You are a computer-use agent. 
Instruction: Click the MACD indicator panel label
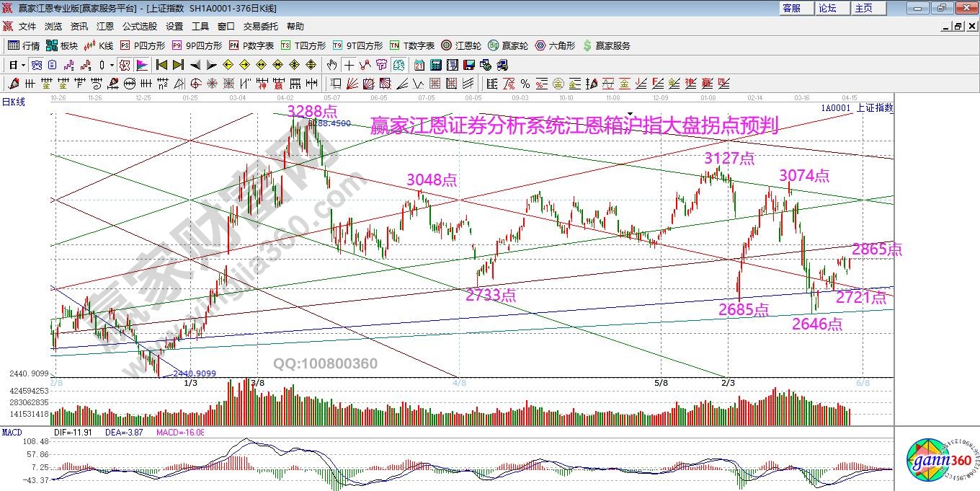12,433
